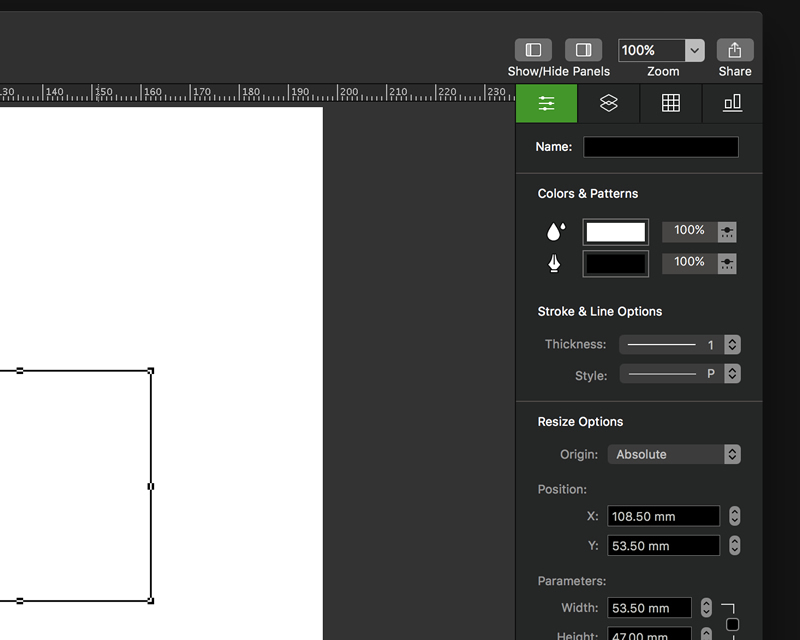Open the white fill color swatch
800x640 pixels.
click(615, 232)
